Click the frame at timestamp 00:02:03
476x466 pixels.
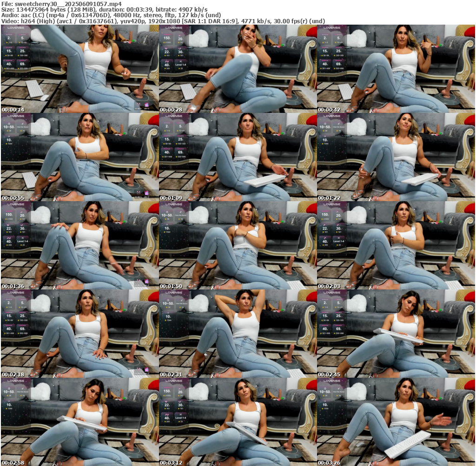396,245
